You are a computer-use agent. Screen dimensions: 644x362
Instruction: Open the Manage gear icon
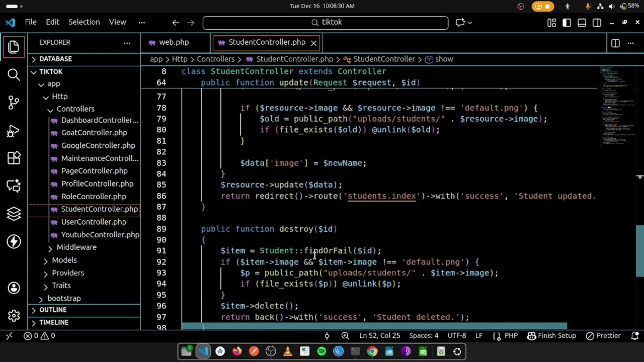click(x=14, y=315)
